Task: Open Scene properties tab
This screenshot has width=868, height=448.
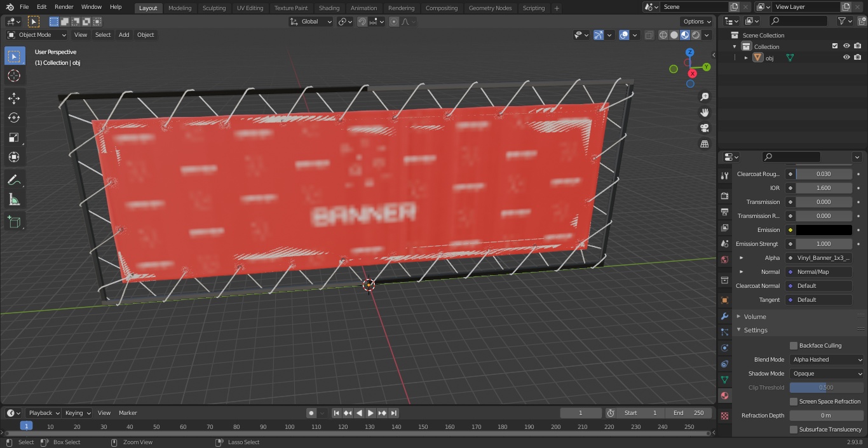Action: (x=724, y=243)
